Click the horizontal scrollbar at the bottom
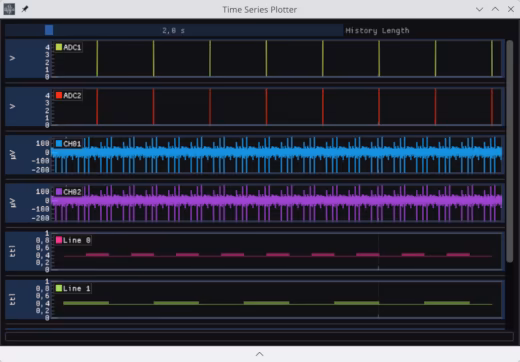Viewport: 520px width, 362px height. tap(259, 336)
